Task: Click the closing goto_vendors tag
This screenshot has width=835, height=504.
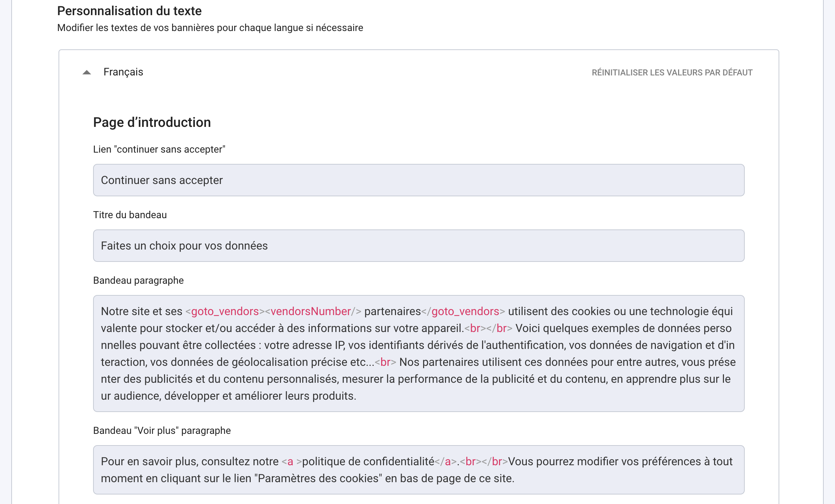Action: (x=465, y=312)
